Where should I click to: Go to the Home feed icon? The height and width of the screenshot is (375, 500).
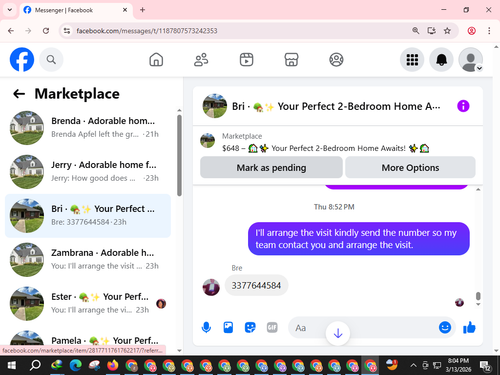156,60
